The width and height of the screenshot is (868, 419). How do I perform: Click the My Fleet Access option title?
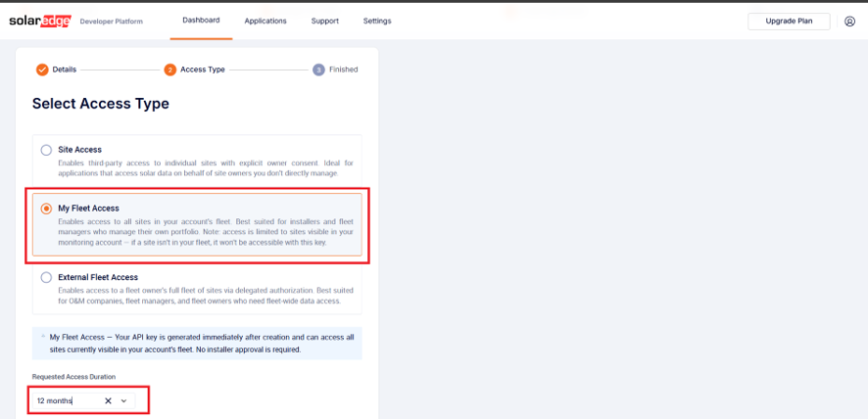coord(88,209)
